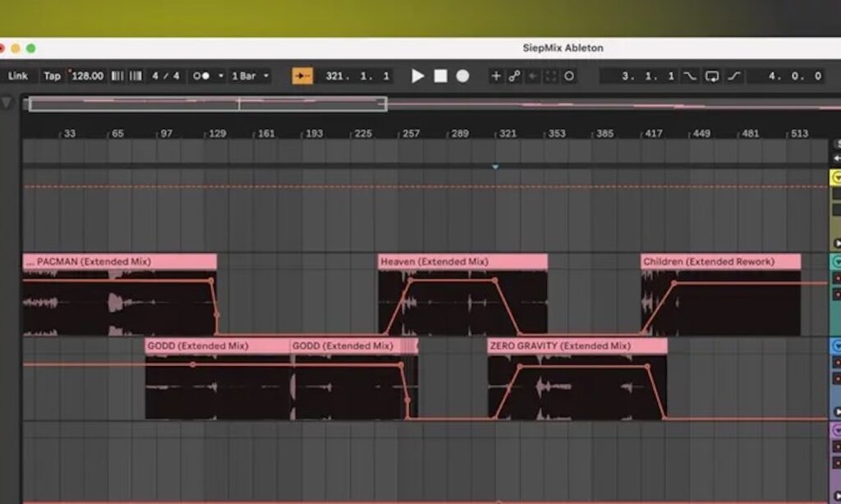Click the Heaven fade-out top automation breakpoint
Screen dimensions: 841x504
[494, 281]
